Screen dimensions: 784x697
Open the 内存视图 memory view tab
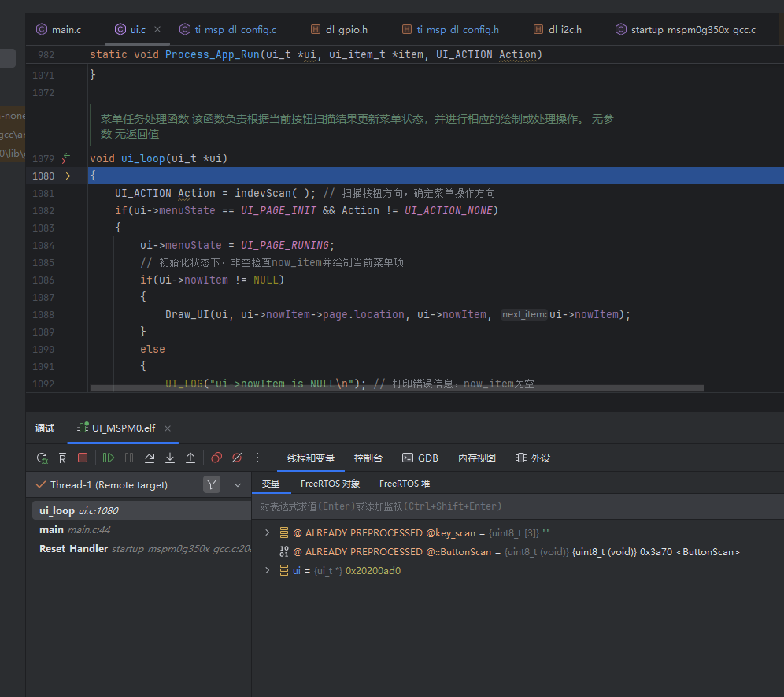476,458
